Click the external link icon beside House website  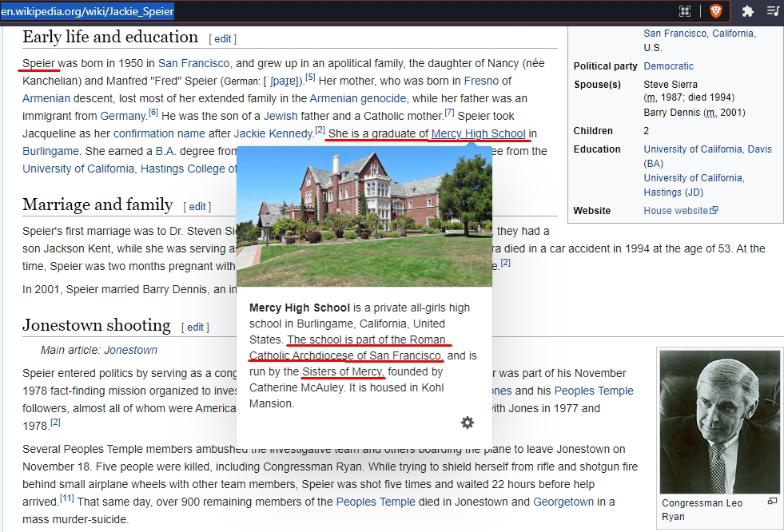[x=714, y=210]
